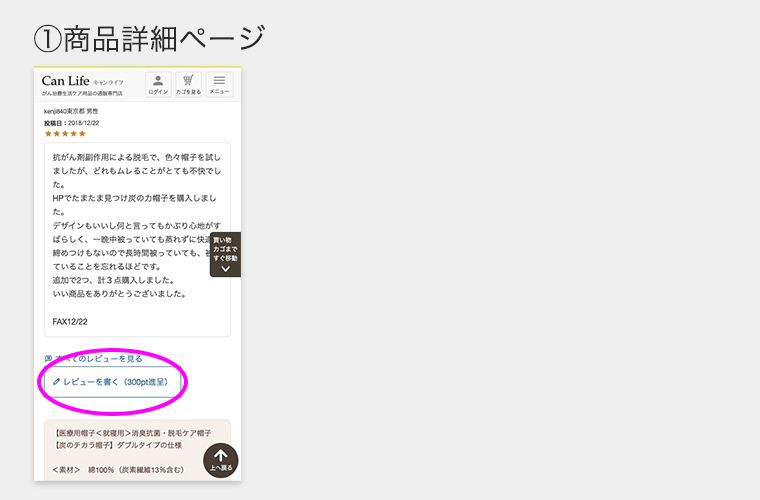Click the いい商品をありがとうございました line
Viewport: 760px width, 500px height.
(x=120, y=294)
